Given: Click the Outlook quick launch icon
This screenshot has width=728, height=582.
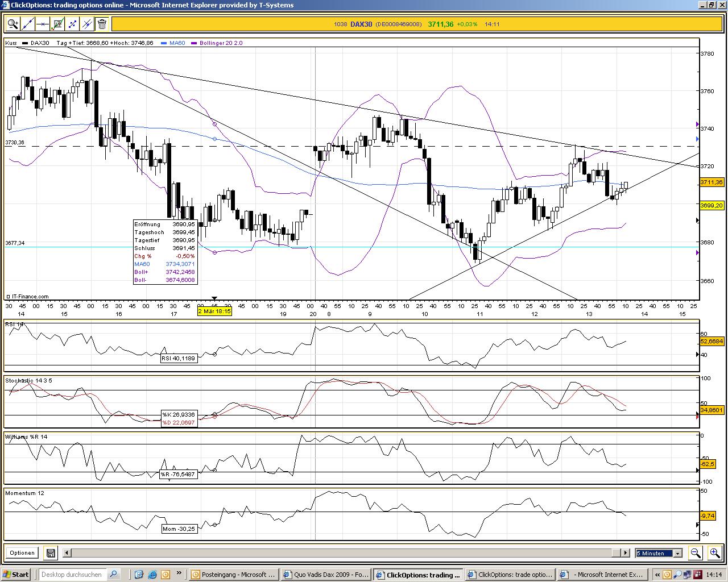Looking at the screenshot, I should [166, 574].
